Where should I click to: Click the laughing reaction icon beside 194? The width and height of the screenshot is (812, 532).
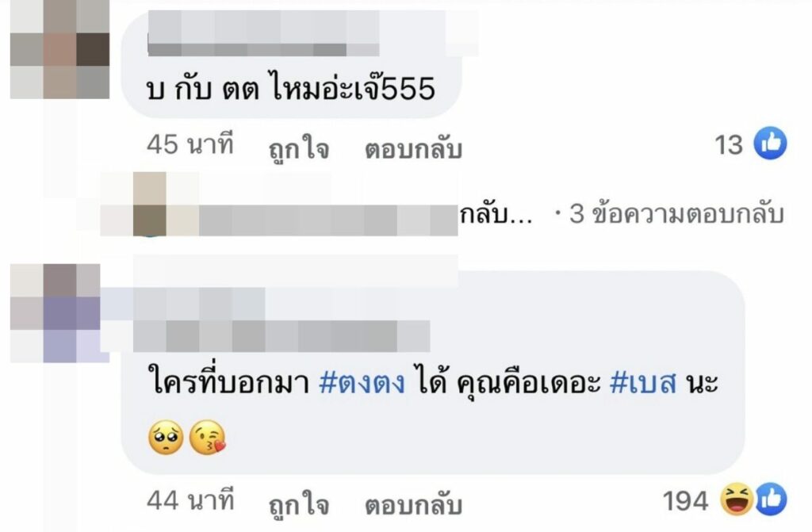coord(737,499)
